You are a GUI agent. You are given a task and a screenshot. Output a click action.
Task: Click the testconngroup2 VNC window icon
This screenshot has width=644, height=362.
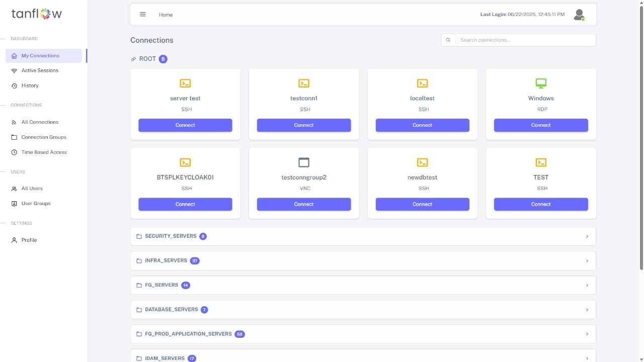pyautogui.click(x=304, y=162)
